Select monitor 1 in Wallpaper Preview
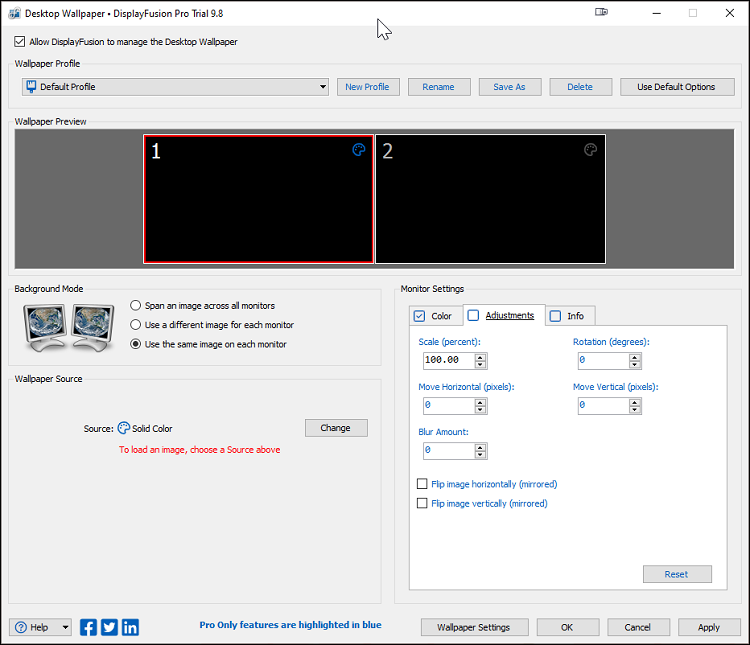The width and height of the screenshot is (750, 645). click(258, 199)
